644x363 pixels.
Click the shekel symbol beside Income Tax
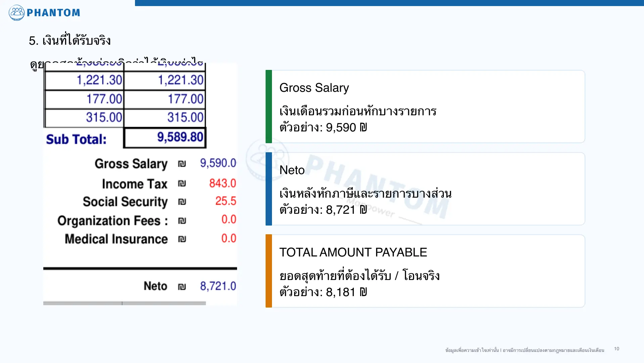(182, 184)
